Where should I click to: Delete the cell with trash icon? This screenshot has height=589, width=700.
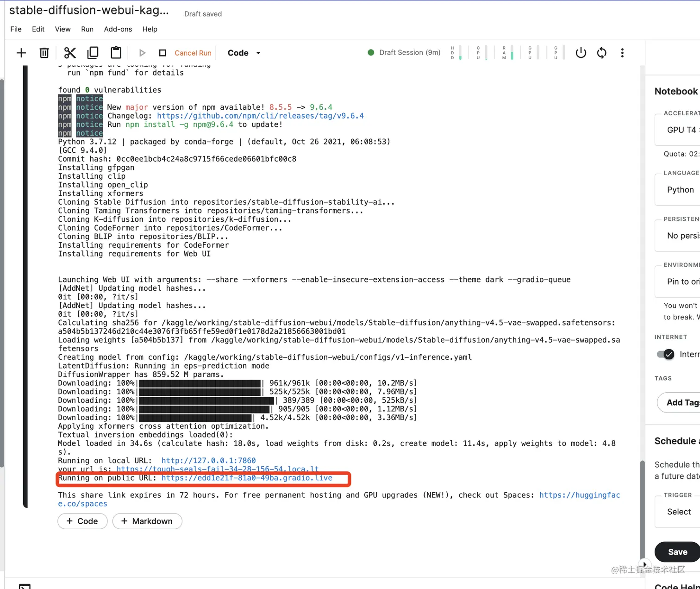click(x=44, y=53)
